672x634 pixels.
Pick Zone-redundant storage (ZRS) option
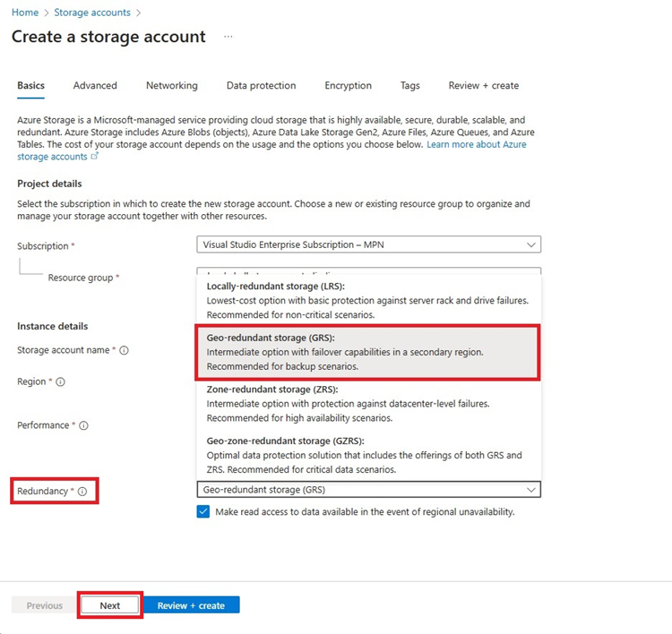[368, 404]
